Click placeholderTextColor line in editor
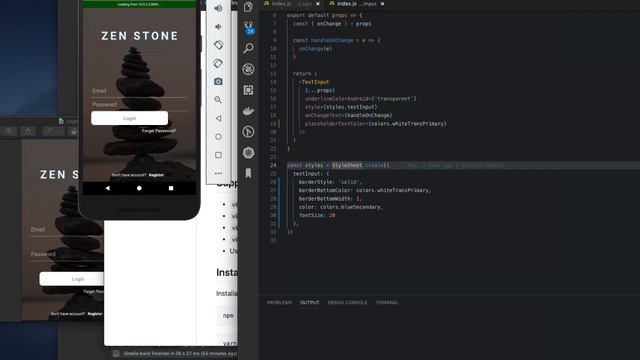Screen dimensions: 640x360 (x=376, y=124)
